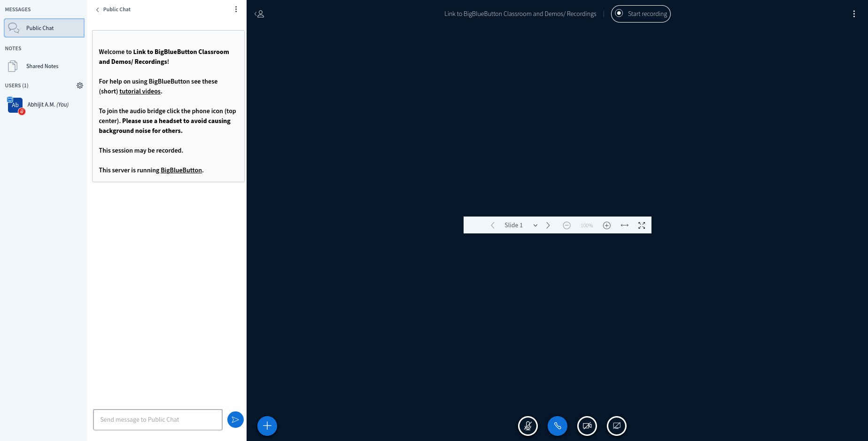
Task: Open Shared Notes
Action: 42,66
